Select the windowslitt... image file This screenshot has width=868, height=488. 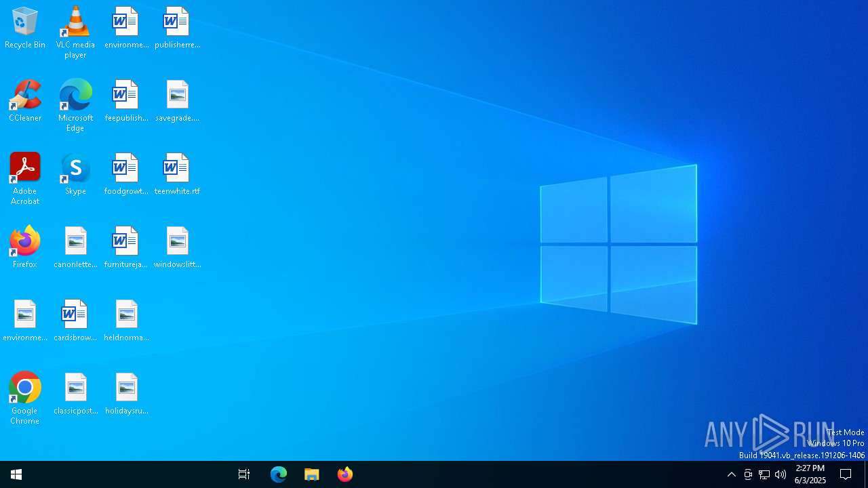point(177,247)
